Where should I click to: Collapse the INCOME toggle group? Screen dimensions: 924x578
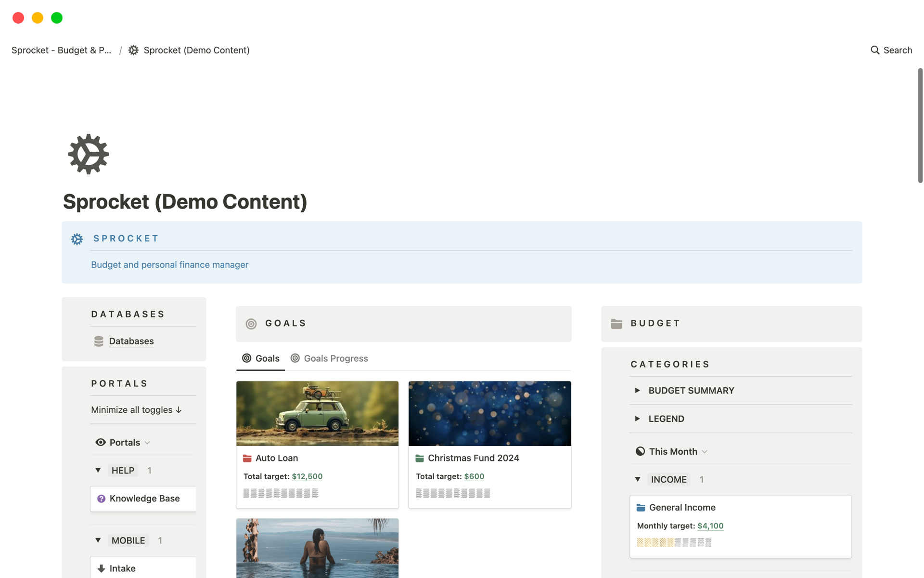(x=638, y=479)
